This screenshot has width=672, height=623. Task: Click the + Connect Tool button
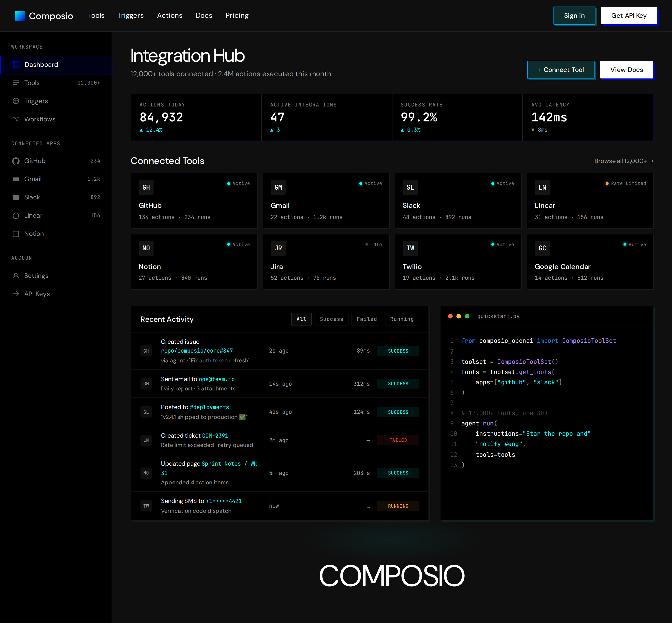pos(560,70)
